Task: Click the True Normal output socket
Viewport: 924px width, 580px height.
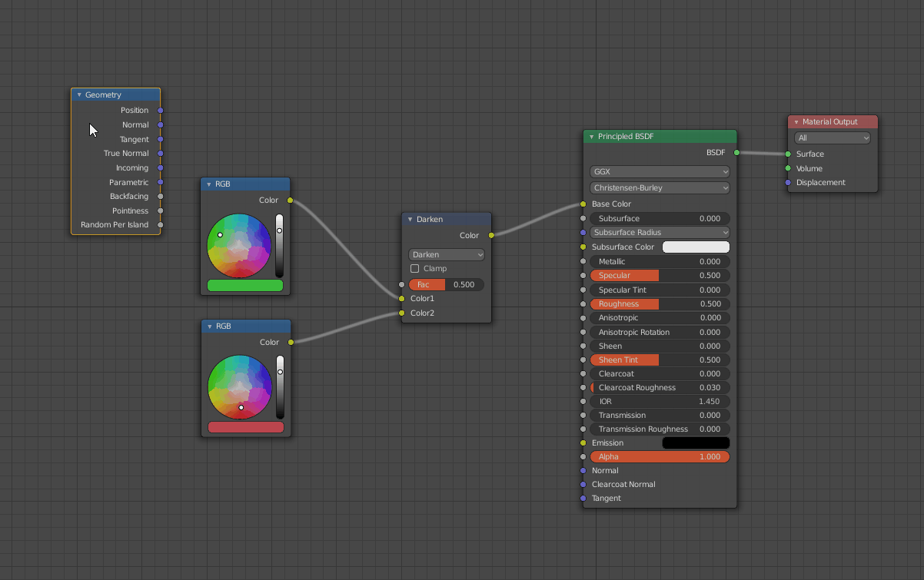Action: click(x=160, y=154)
